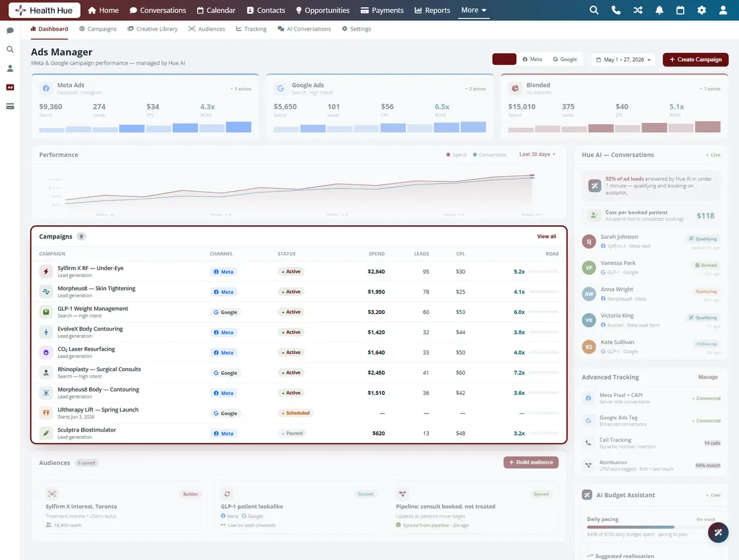The height and width of the screenshot is (560, 739).
Task: Open the May 1 – 27, 2026 date dropdown
Action: [x=624, y=59]
